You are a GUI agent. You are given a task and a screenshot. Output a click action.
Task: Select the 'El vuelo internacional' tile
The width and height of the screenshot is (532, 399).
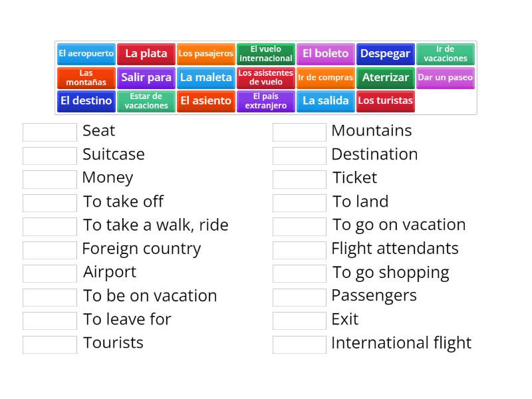(266, 54)
